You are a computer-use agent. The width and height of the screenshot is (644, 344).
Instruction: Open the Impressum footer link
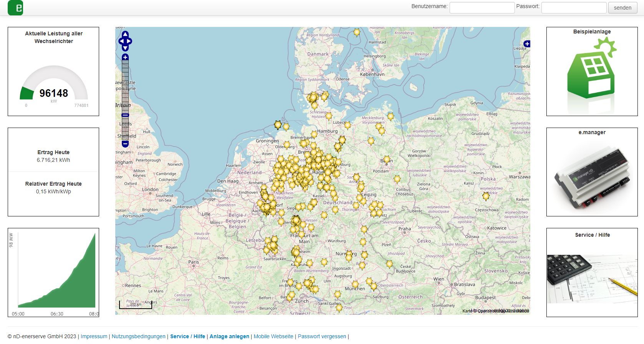tap(94, 336)
